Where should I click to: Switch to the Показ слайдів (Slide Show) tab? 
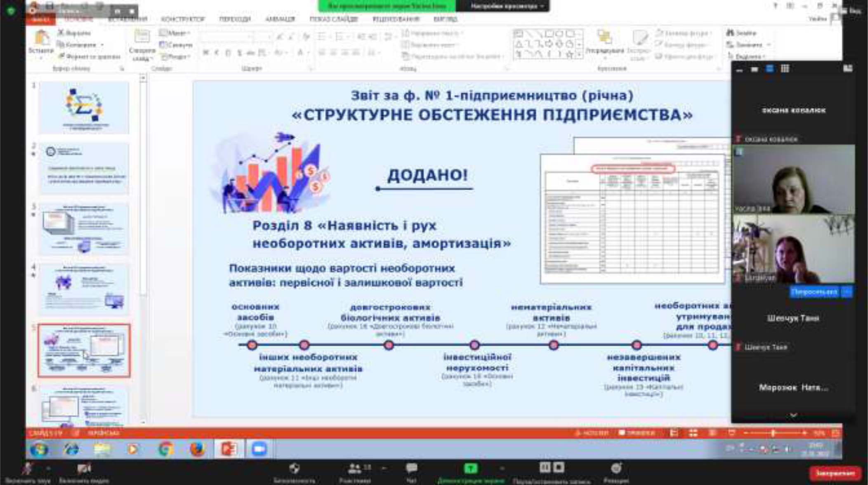pyautogui.click(x=334, y=19)
